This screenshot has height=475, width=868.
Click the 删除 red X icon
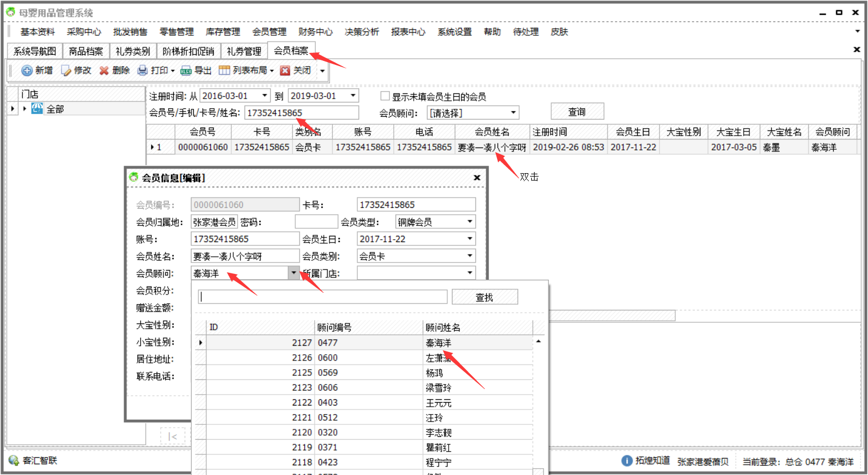point(104,71)
